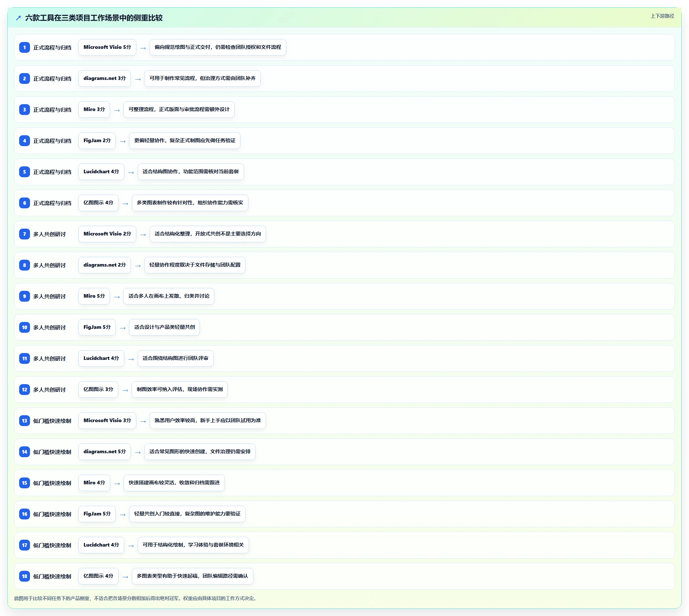The height and width of the screenshot is (616, 689).
Task: Click the number 4 row badge
Action: (25, 141)
